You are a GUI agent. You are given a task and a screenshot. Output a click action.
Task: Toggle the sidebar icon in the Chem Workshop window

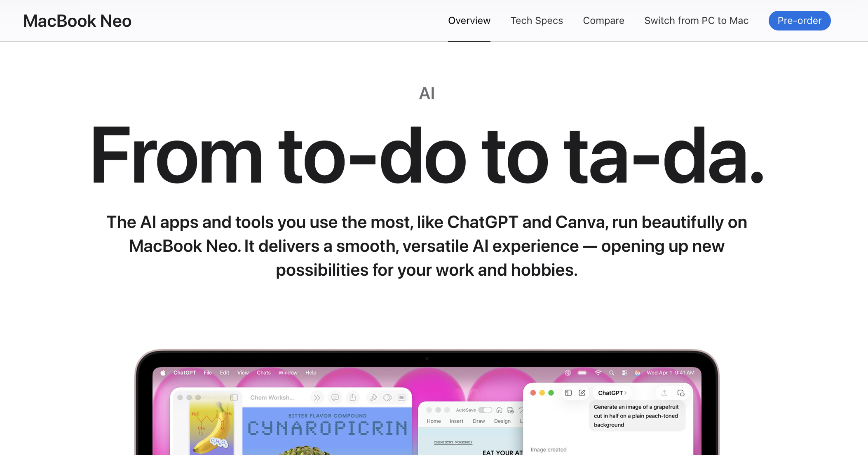tap(234, 397)
